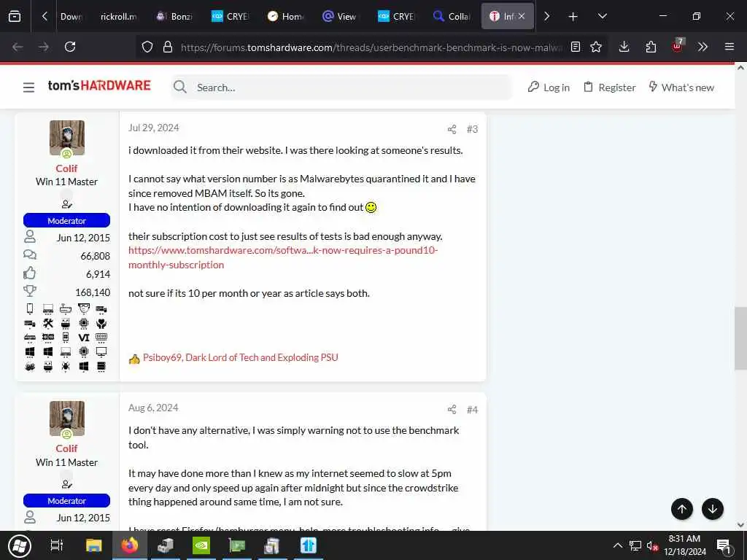The width and height of the screenshot is (747, 560).
Task: Open the network tray icon
Action: pyautogui.click(x=635, y=545)
